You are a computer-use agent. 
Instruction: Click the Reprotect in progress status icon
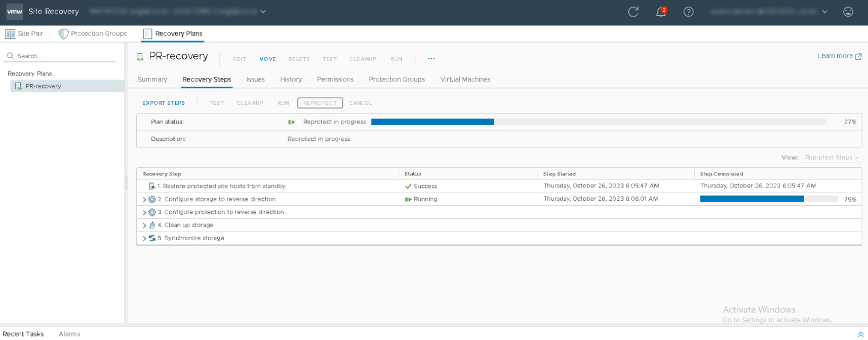click(291, 122)
